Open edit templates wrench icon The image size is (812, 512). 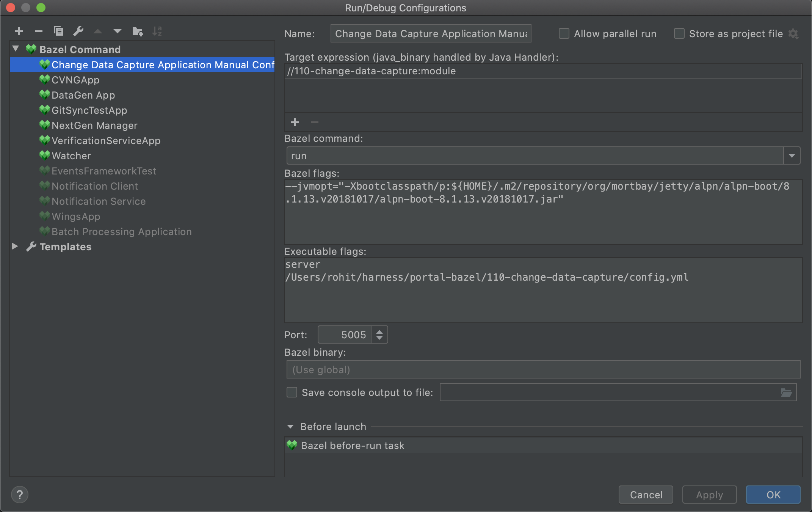(78, 31)
